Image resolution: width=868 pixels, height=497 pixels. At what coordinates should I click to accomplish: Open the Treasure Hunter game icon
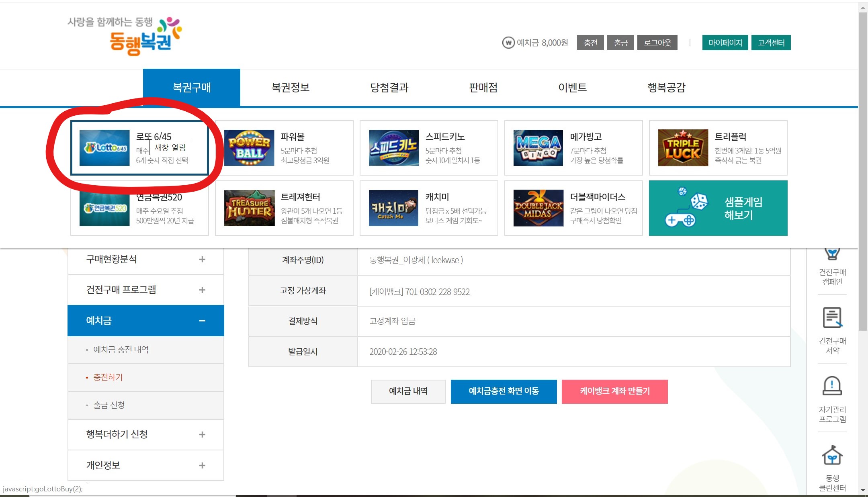point(249,208)
